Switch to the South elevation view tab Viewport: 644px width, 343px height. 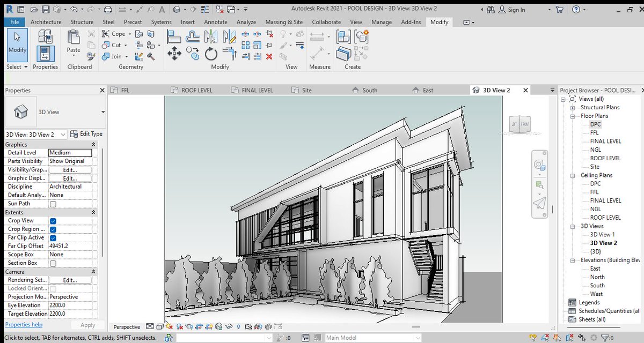click(370, 90)
